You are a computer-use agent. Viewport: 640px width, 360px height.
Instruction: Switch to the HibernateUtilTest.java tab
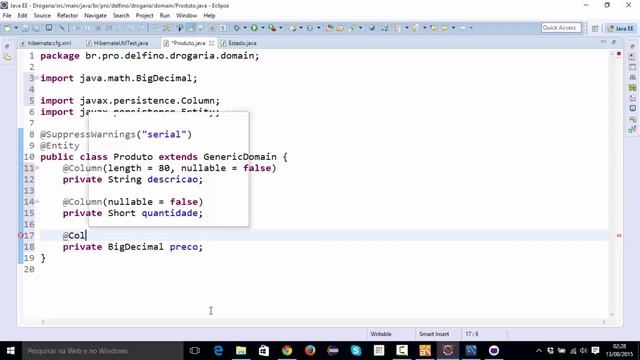coord(118,43)
